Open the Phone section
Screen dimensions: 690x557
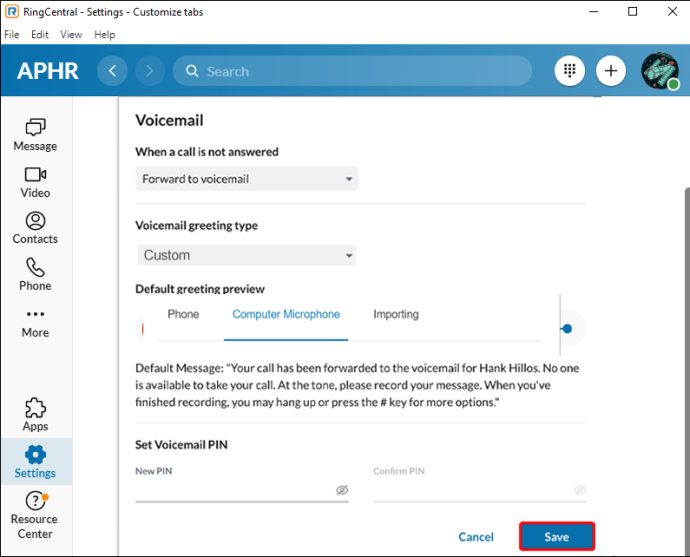pyautogui.click(x=35, y=274)
